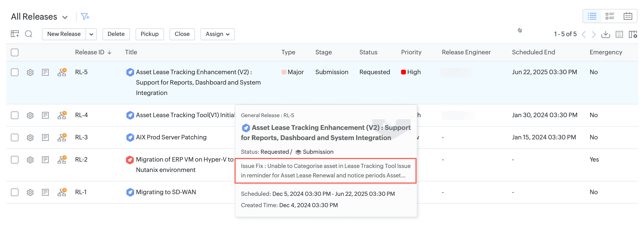Open the associations icon for RL-3

pyautogui.click(x=62, y=137)
